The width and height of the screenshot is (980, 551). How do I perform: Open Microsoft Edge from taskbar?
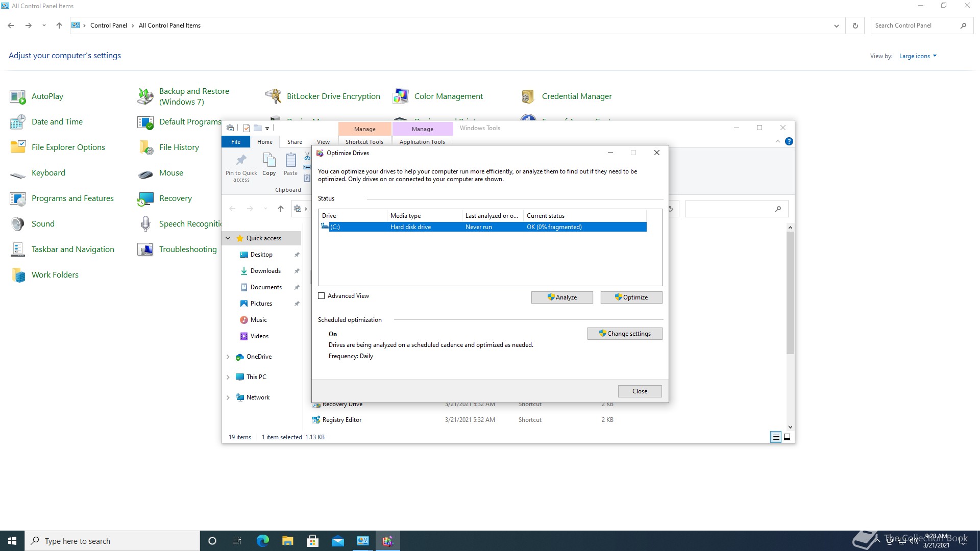(x=262, y=541)
